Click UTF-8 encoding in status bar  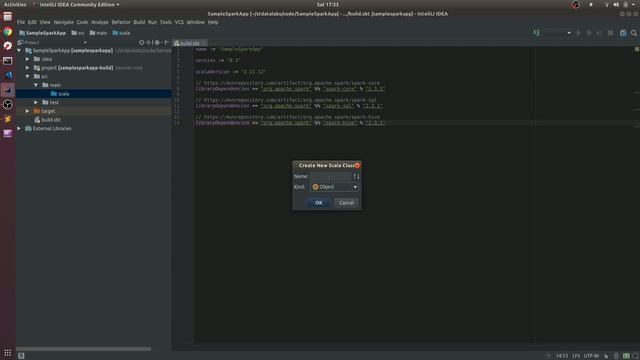click(591, 356)
